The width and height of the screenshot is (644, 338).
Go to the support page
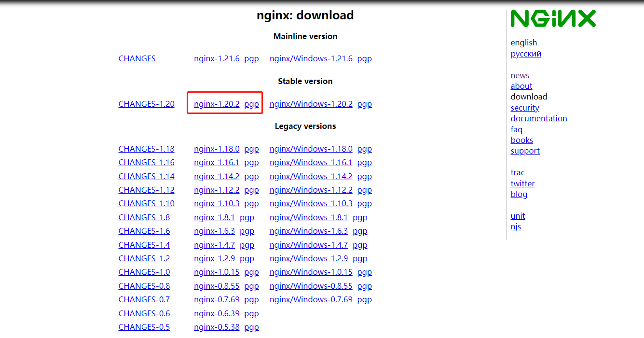(x=525, y=151)
